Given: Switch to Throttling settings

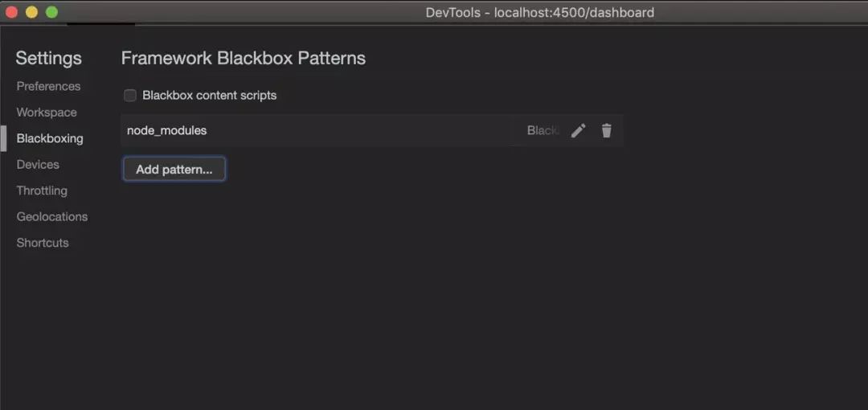Looking at the screenshot, I should [x=42, y=191].
